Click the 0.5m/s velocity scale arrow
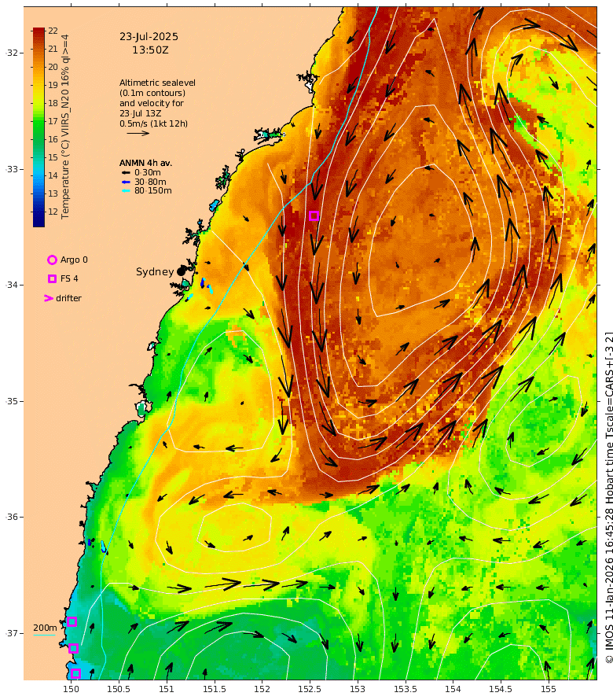Screen dimensions: 613x700 click(x=138, y=133)
